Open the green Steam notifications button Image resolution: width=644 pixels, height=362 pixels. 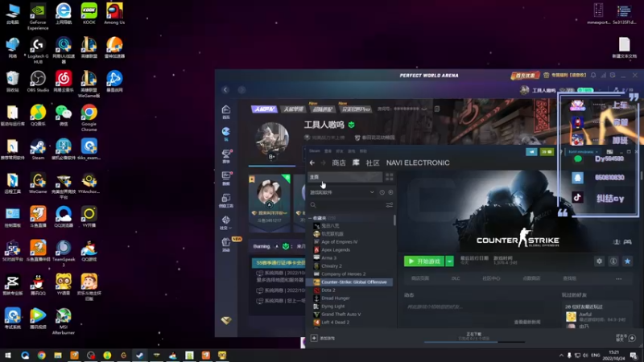547,152
